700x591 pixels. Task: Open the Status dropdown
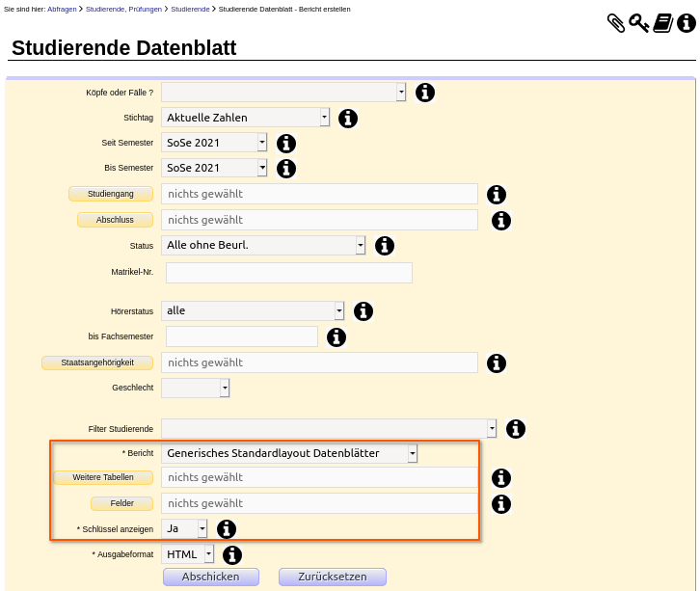click(263, 245)
